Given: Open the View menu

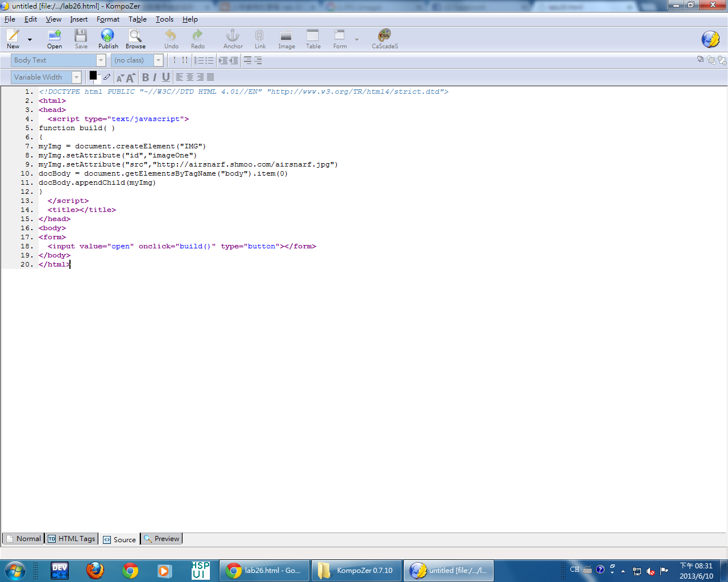Looking at the screenshot, I should coord(53,19).
